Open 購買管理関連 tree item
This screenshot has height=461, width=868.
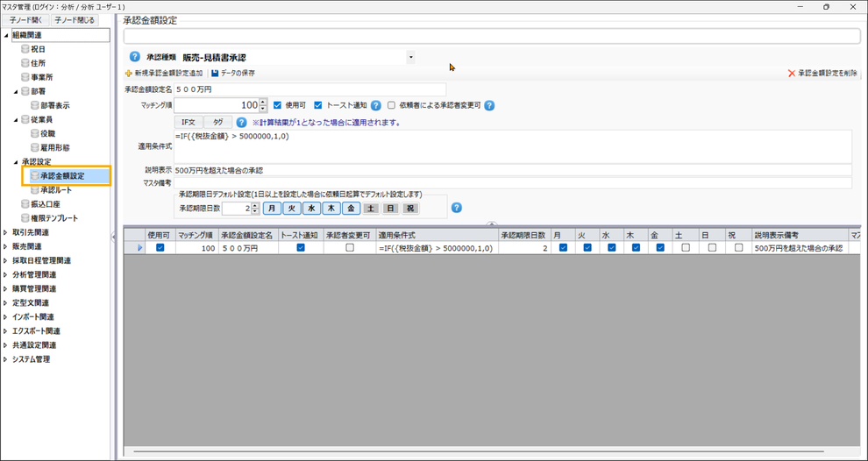pos(34,289)
